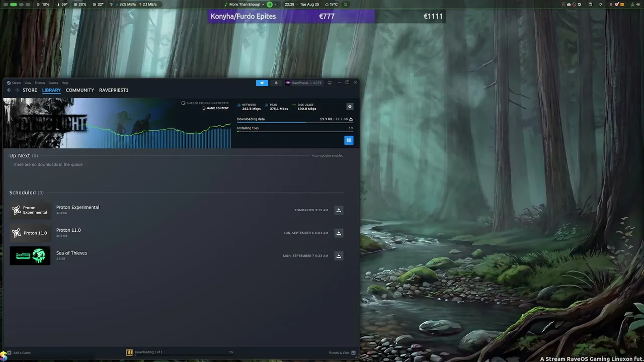Click the Tue Aug 25 date
Image resolution: width=644 pixels, height=362 pixels.
pyautogui.click(x=309, y=5)
